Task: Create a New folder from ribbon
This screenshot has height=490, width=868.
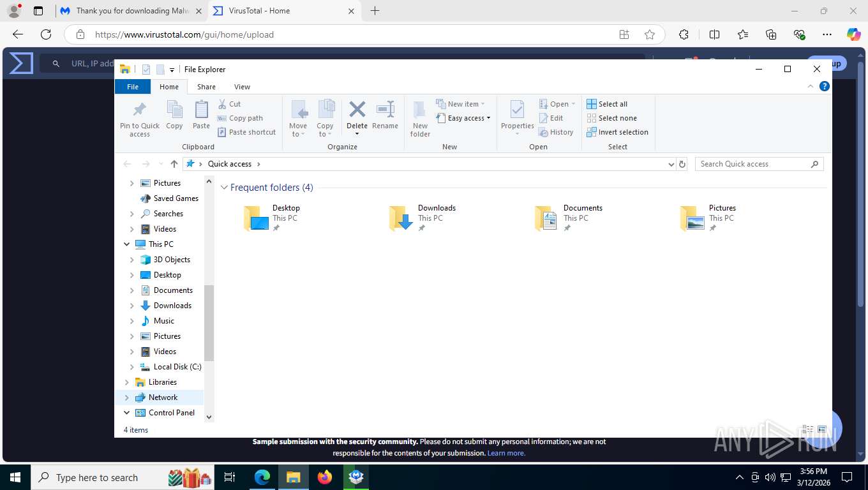Action: (x=420, y=118)
